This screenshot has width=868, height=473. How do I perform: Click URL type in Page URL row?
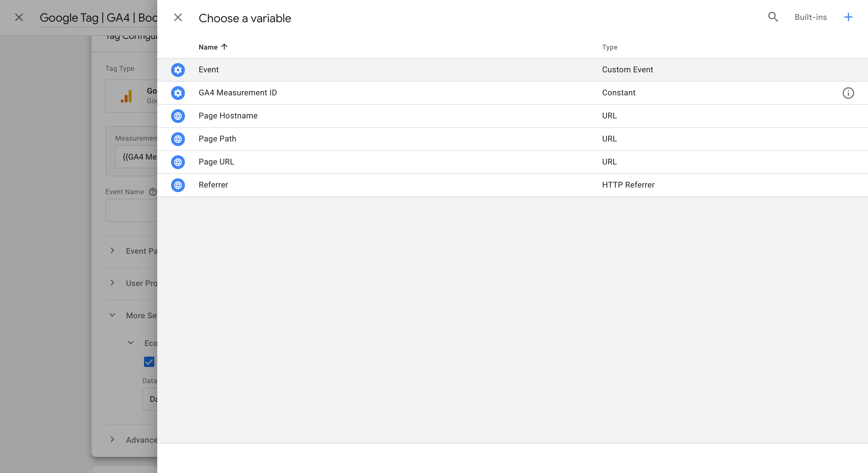coord(609,162)
